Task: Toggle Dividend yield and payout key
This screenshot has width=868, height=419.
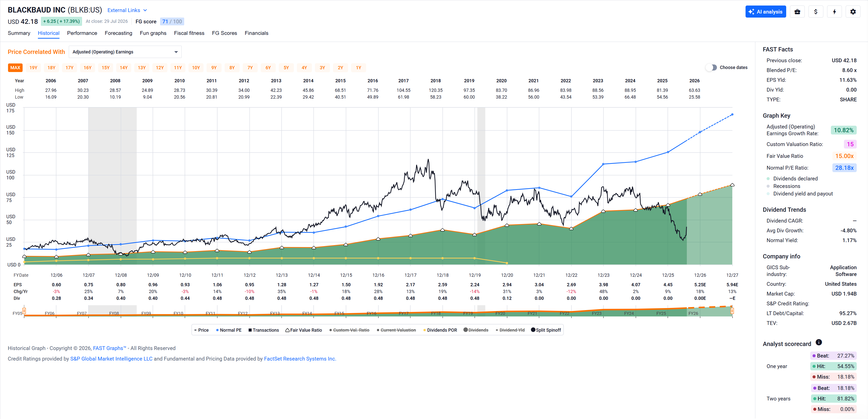Action: click(x=799, y=194)
